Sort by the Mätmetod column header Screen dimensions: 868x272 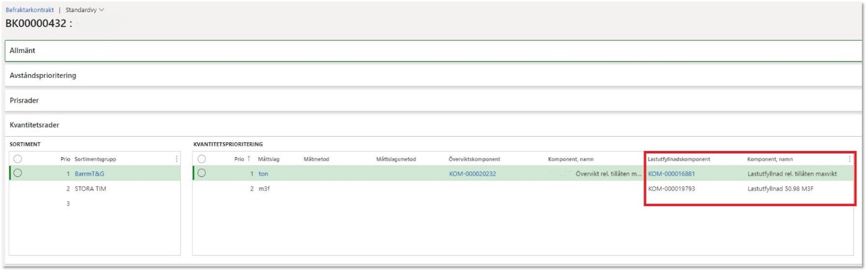click(316, 159)
